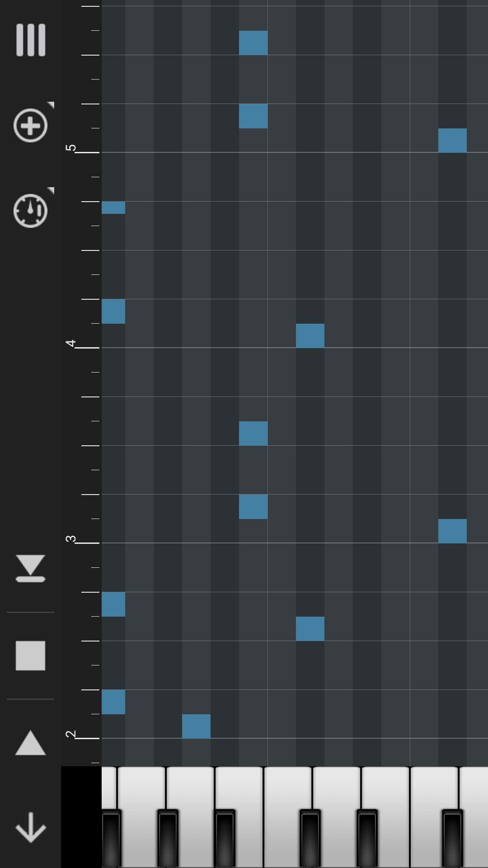Tap the measure 3 marker on the timeline ruler
Viewport: 488px width, 868px height.
pyautogui.click(x=71, y=539)
